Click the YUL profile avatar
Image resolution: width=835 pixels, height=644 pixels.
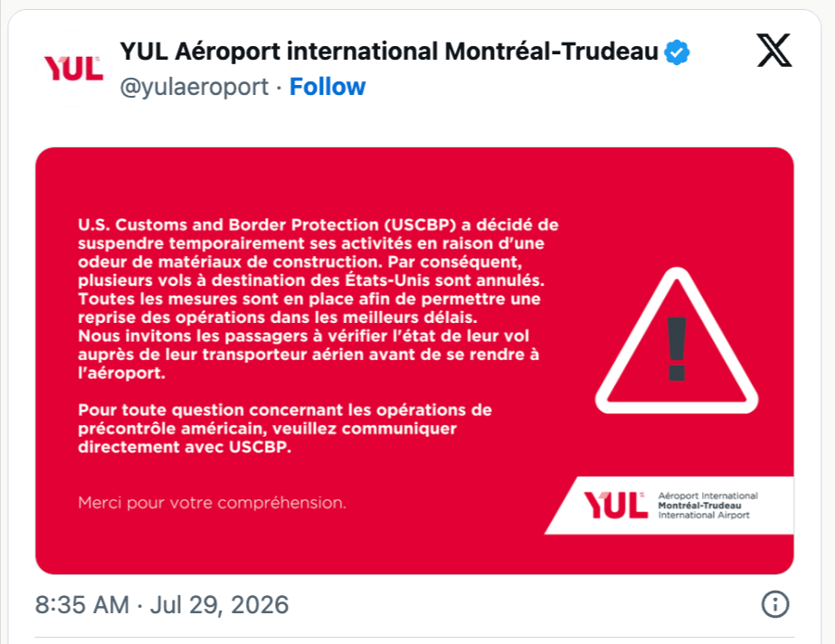73,69
